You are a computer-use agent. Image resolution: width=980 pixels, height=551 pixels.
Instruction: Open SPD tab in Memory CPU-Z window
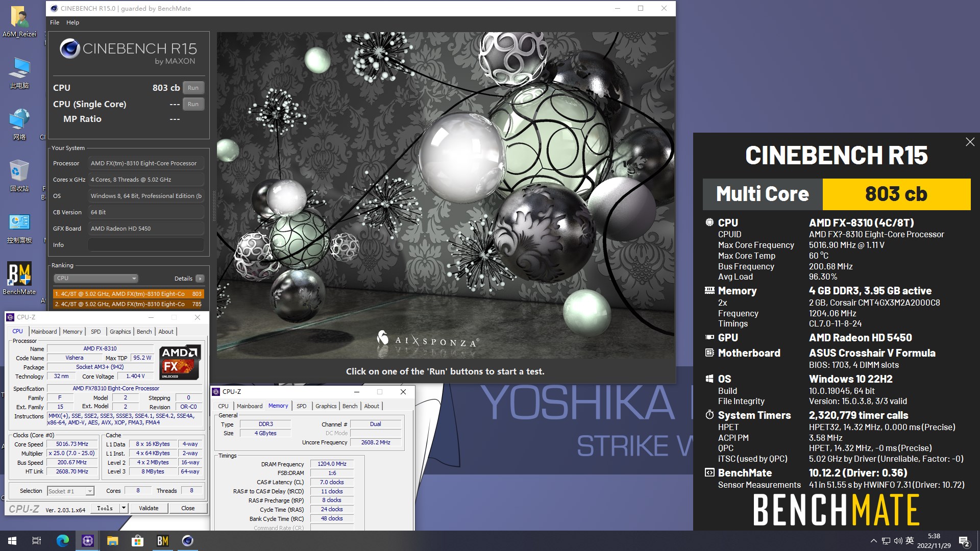click(x=302, y=406)
